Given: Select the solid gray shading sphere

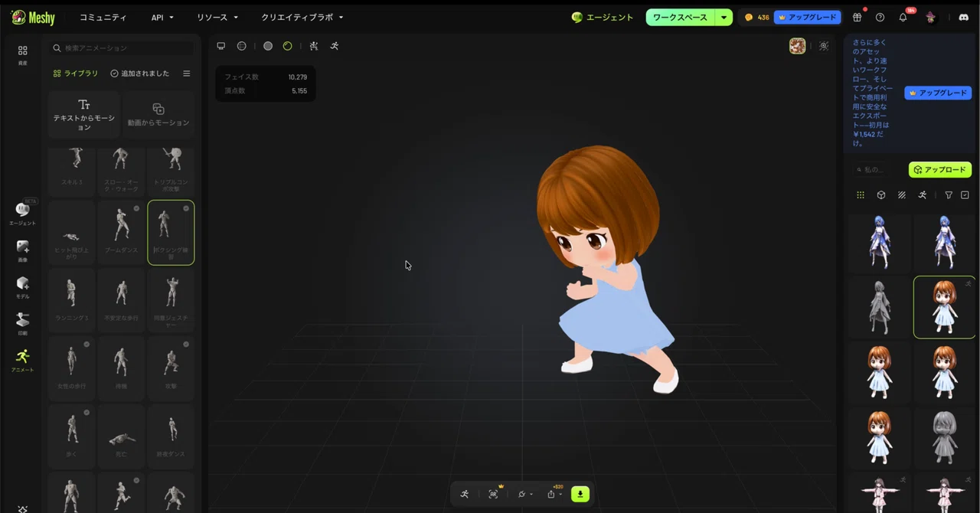Looking at the screenshot, I should 268,46.
